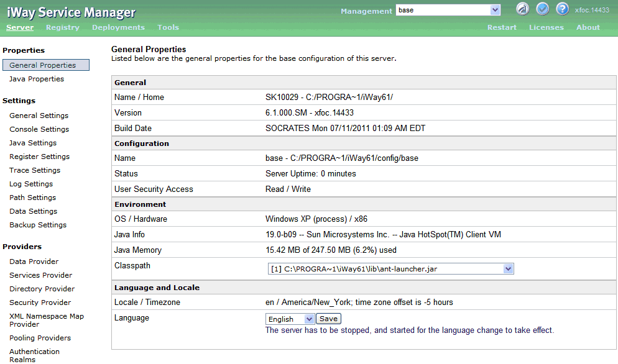Viewport: 618px width, 364px height.
Task: Open Authentication Realms in the sidebar
Action: point(35,355)
